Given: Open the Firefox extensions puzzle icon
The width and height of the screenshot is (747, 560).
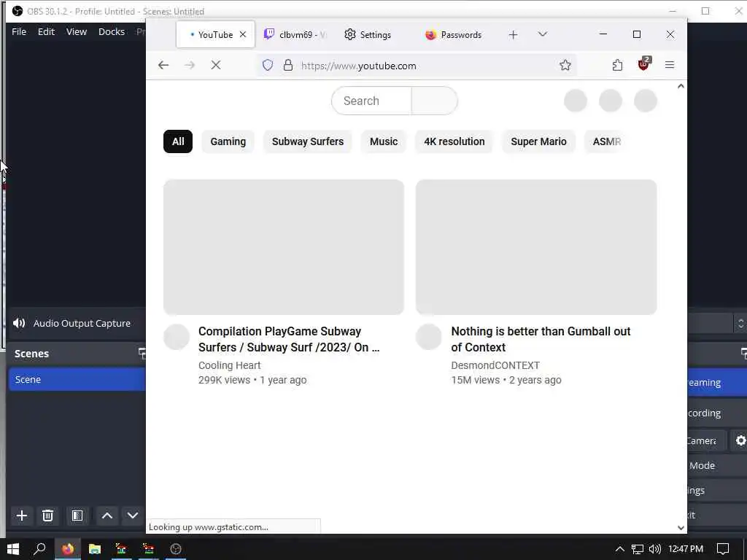Looking at the screenshot, I should [x=617, y=65].
